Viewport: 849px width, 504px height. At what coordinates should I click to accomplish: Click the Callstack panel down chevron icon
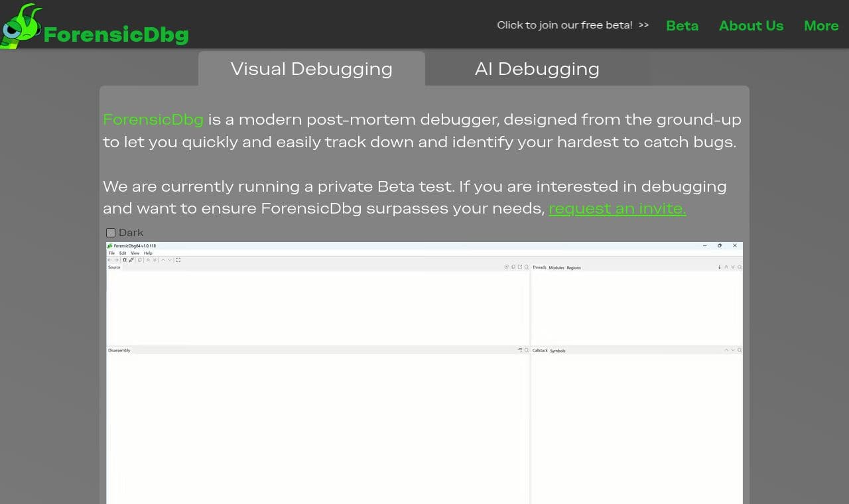coord(733,350)
